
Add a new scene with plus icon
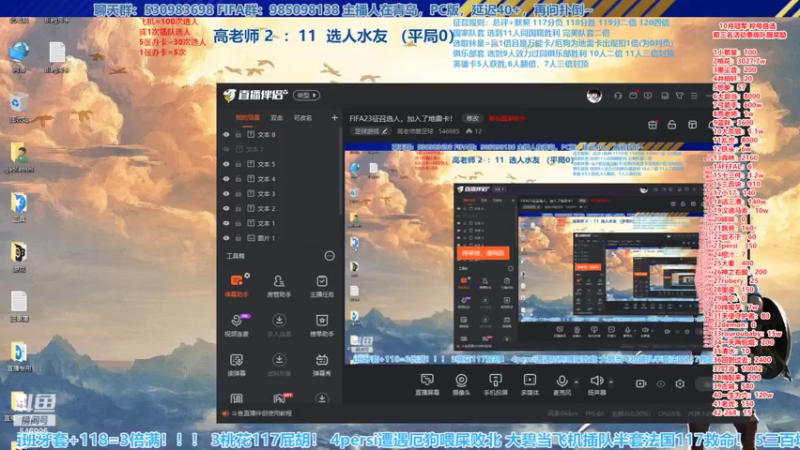(x=334, y=118)
